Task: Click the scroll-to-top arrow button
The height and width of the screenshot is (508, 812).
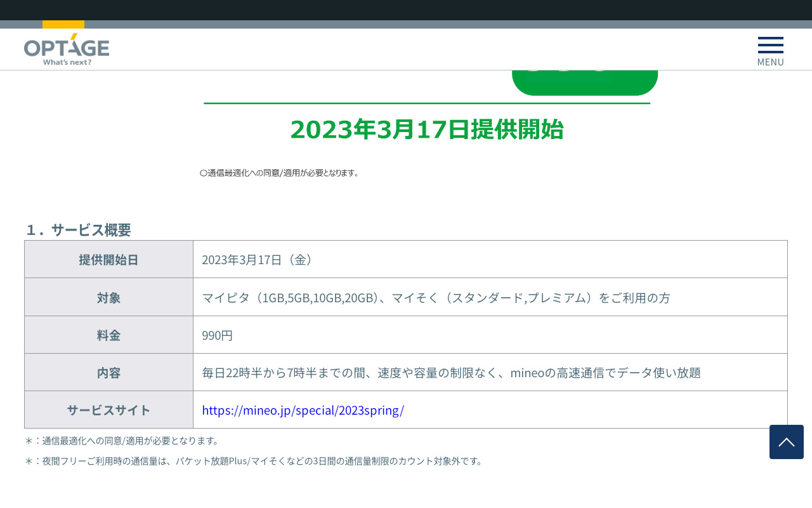Action: [786, 442]
